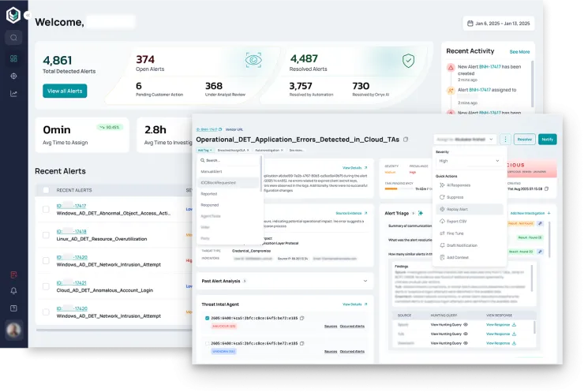
Task: Click the notifications bell in sidebar
Action: 13,290
